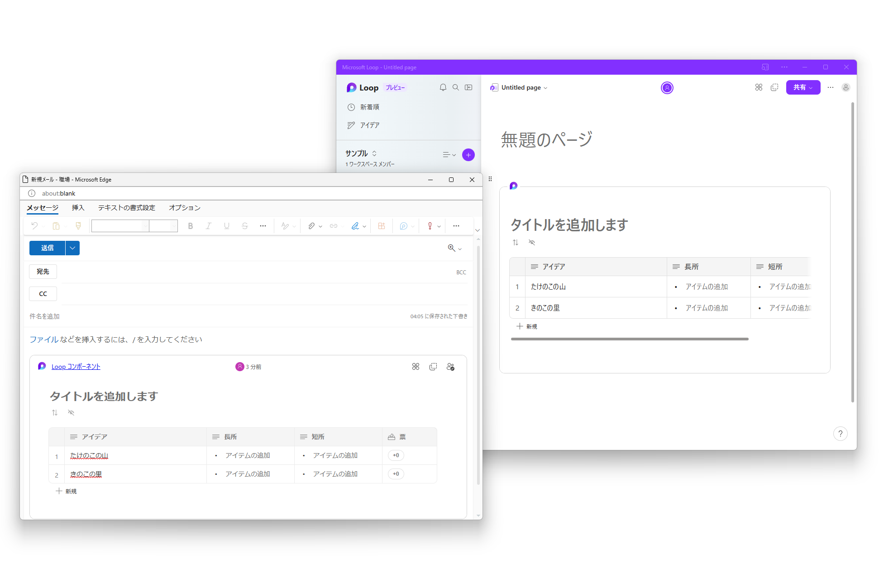Screen dimensions: 879x588
Task: Insert a table from the email toolbar
Action: pyautogui.click(x=382, y=225)
